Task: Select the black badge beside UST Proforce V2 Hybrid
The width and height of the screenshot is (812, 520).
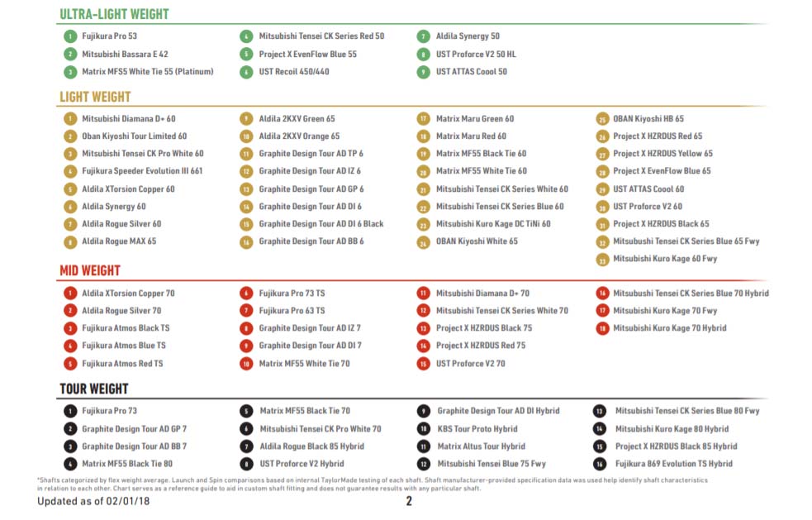Action: (246, 464)
